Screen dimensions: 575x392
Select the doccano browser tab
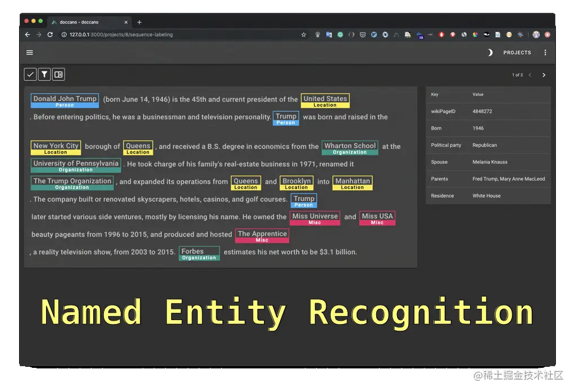coord(88,22)
